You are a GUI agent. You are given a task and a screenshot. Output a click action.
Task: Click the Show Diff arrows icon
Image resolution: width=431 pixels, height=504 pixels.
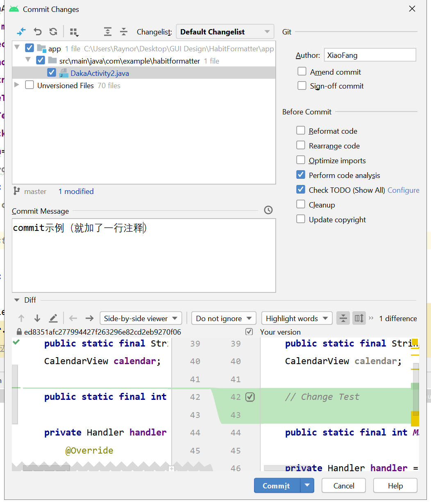pos(21,32)
